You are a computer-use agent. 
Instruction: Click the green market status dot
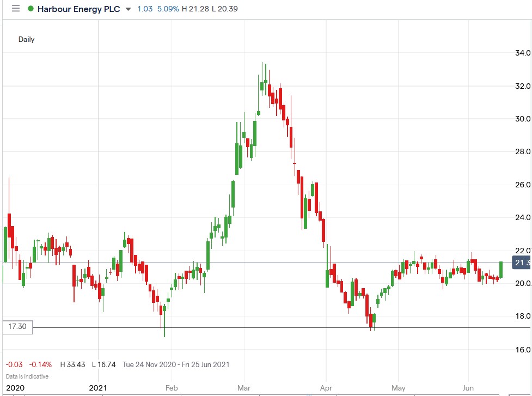tap(32, 8)
